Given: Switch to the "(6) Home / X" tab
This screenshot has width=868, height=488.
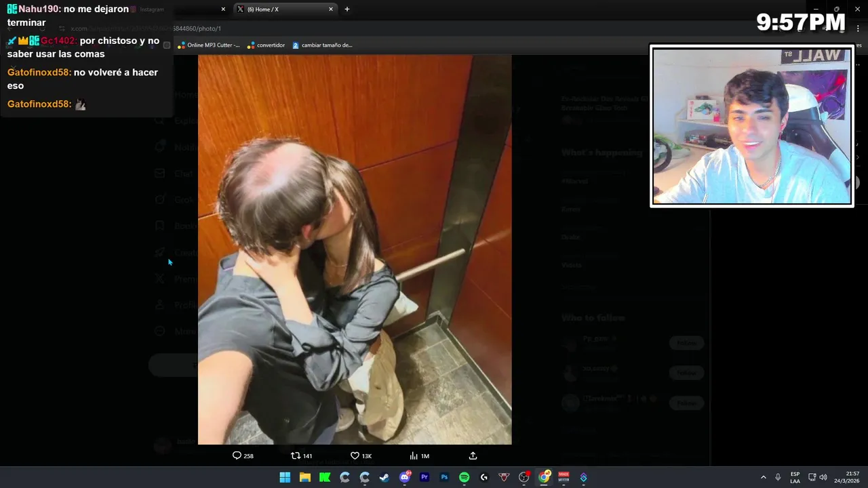Looking at the screenshot, I should [285, 9].
